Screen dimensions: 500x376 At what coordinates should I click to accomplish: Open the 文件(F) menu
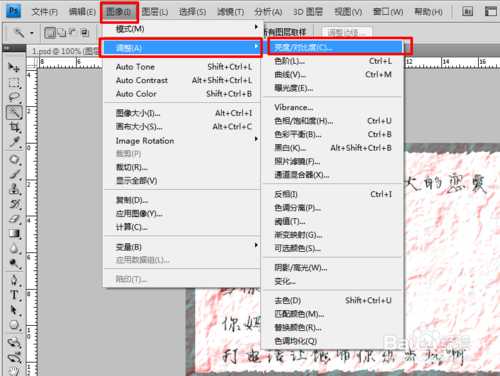pyautogui.click(x=44, y=12)
